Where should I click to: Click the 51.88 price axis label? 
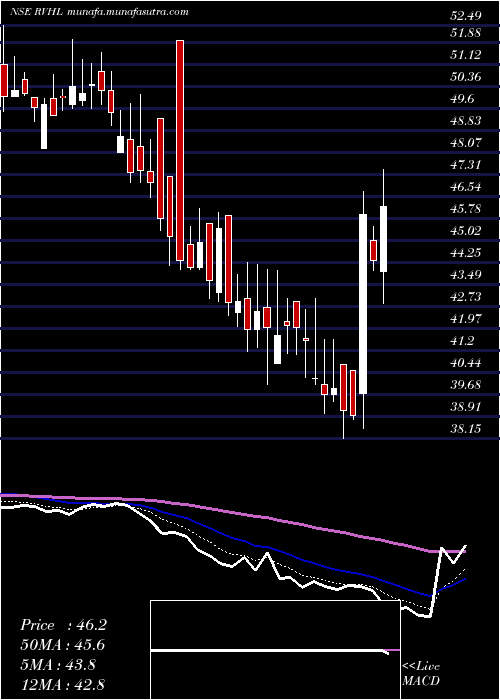tap(466, 33)
